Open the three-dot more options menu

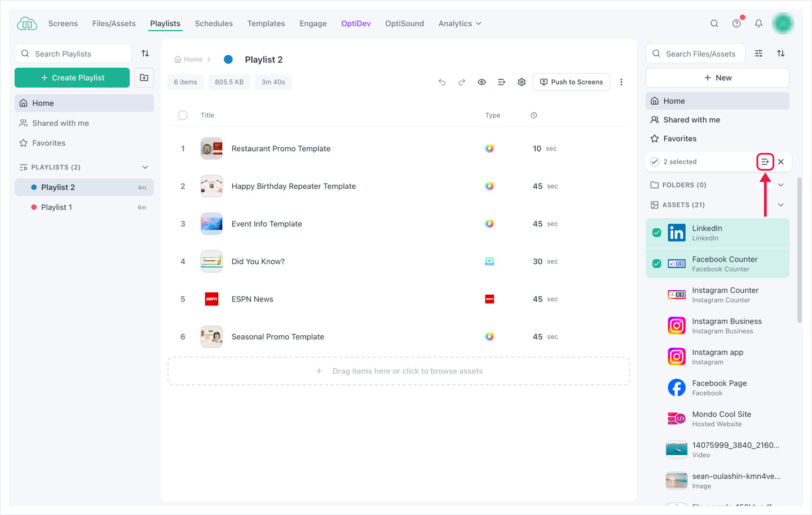[621, 82]
